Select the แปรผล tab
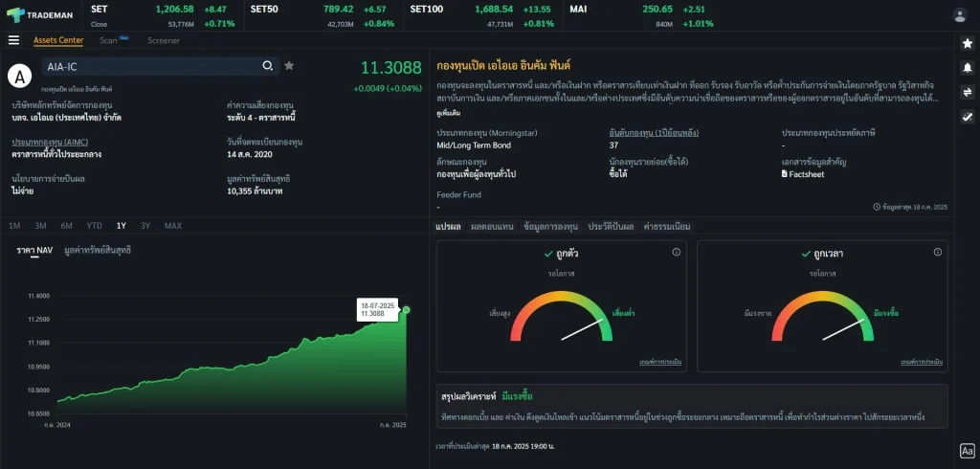Viewport: 980px width, 469px height. coord(448,227)
